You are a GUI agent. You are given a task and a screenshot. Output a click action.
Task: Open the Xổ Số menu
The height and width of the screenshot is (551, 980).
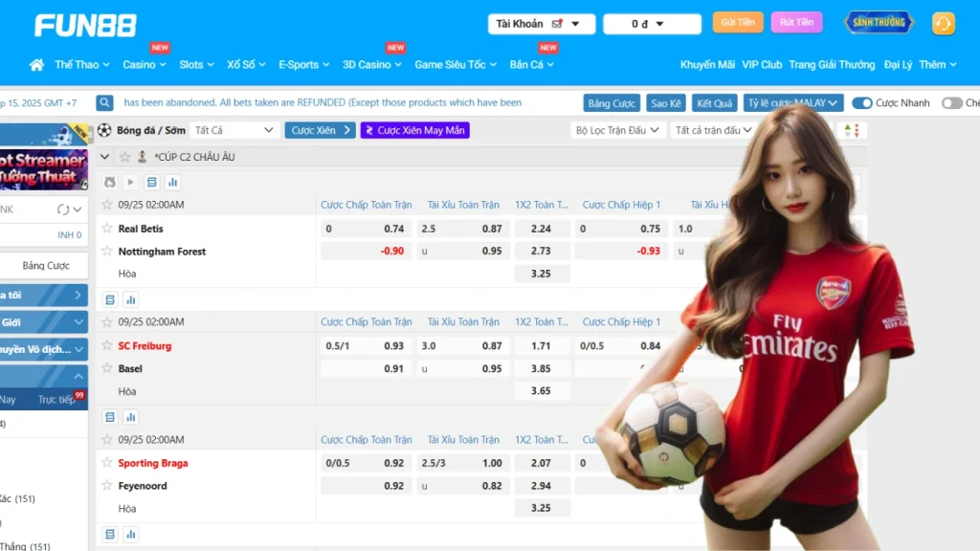(x=246, y=64)
